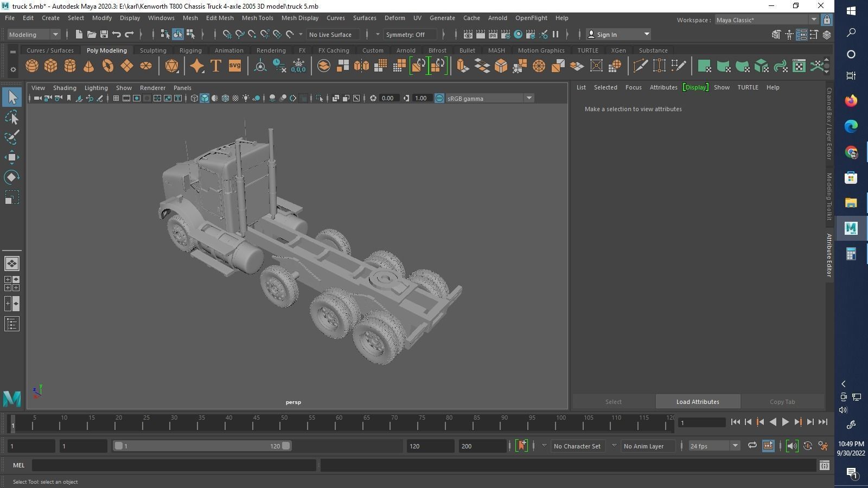This screenshot has height=488, width=868.
Task: Click the Open Scene folder icon
Action: tap(92, 34)
